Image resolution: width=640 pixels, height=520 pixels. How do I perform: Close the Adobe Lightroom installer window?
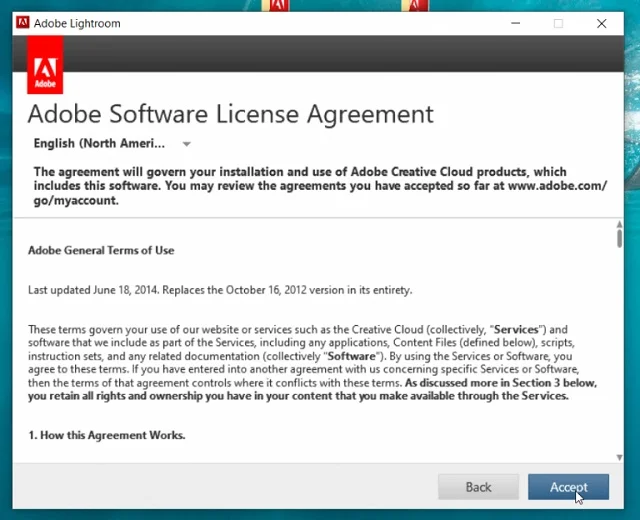tap(601, 24)
